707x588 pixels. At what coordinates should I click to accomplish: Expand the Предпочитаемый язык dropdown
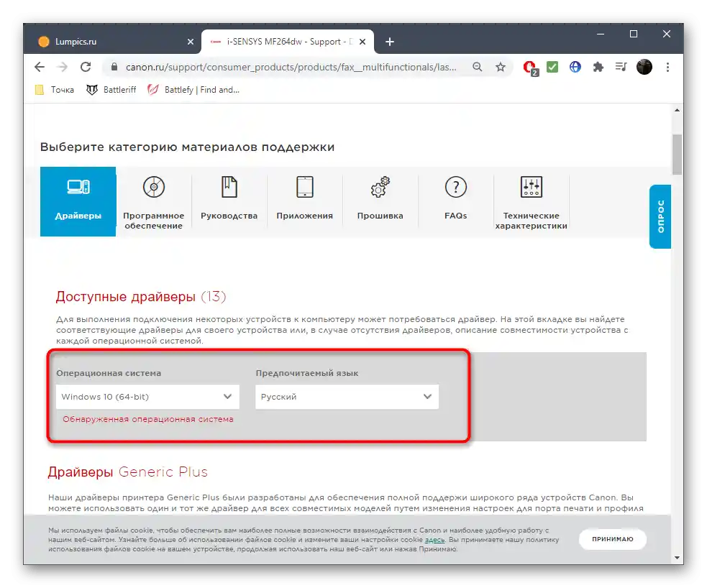pyautogui.click(x=347, y=397)
